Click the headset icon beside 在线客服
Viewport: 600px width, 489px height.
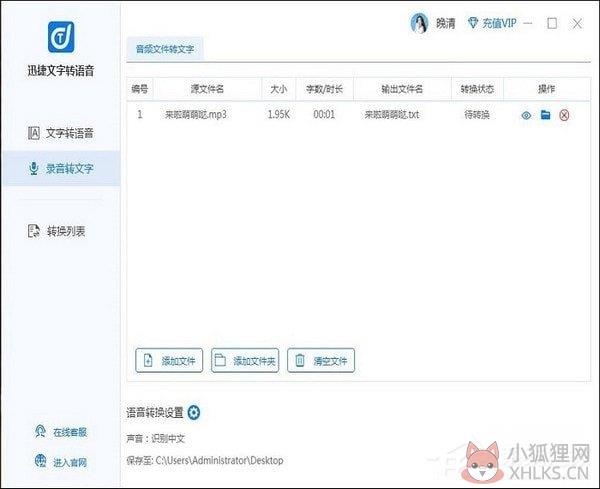tap(40, 432)
